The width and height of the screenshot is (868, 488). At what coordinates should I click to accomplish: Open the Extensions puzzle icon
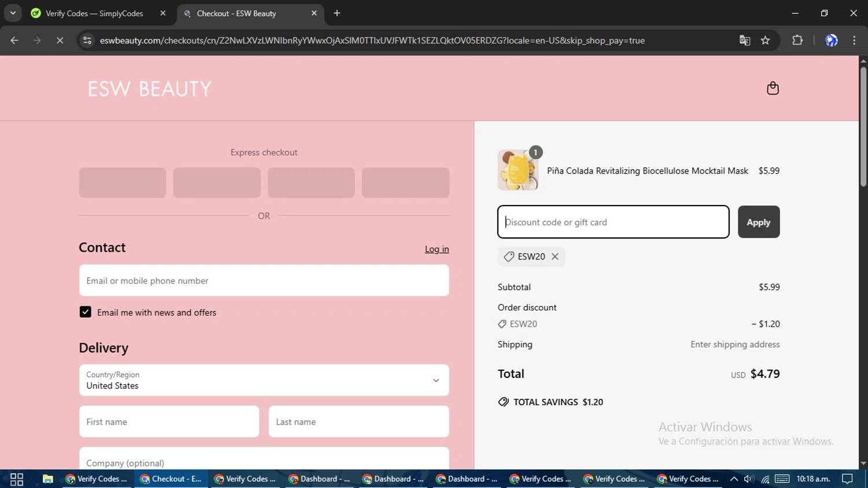click(x=797, y=41)
